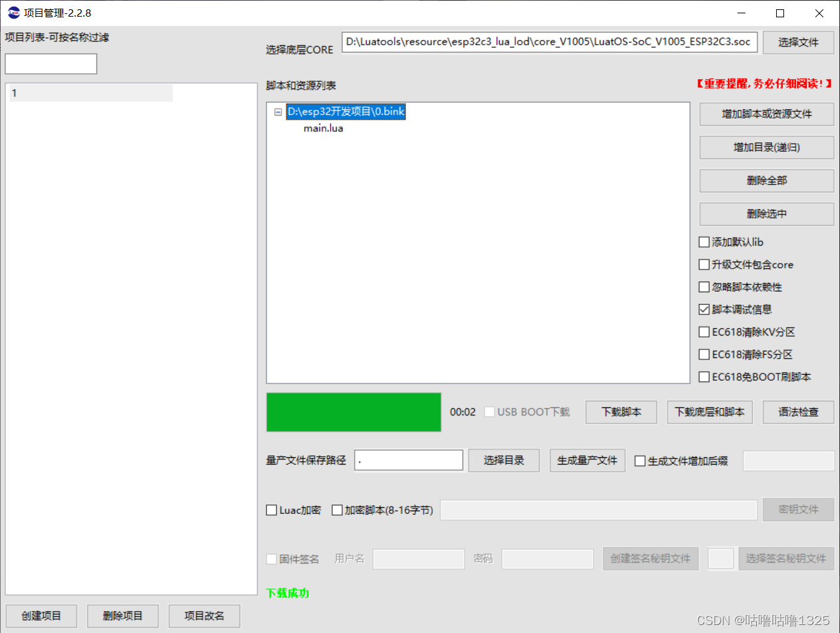Enable the 添加默认lib checkbox
The height and width of the screenshot is (633, 840).
pyautogui.click(x=704, y=242)
